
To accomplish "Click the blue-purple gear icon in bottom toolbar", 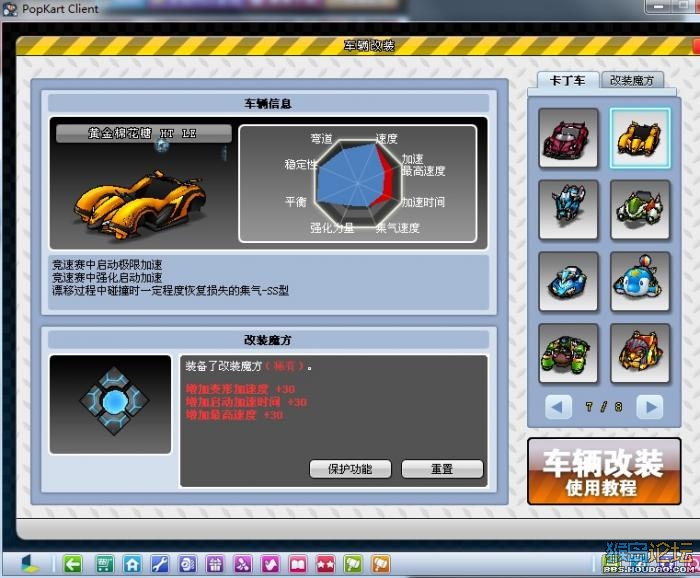I will (x=187, y=565).
